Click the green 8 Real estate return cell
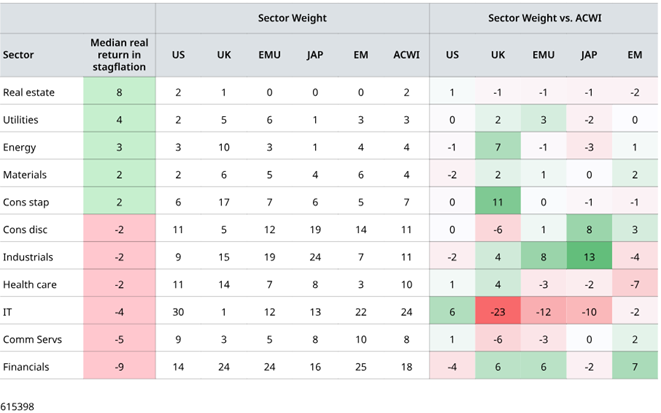Viewport: 661px width, 413px height. 119,92
